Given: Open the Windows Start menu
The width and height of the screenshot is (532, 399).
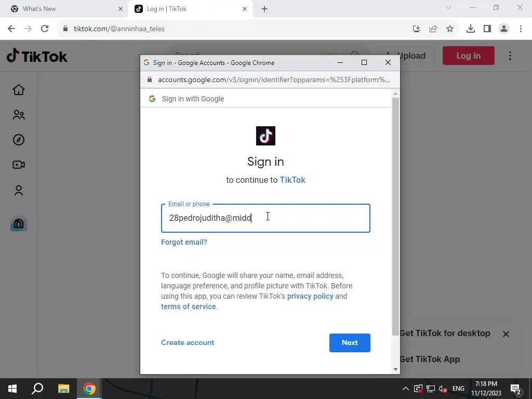Looking at the screenshot, I should click(12, 389).
